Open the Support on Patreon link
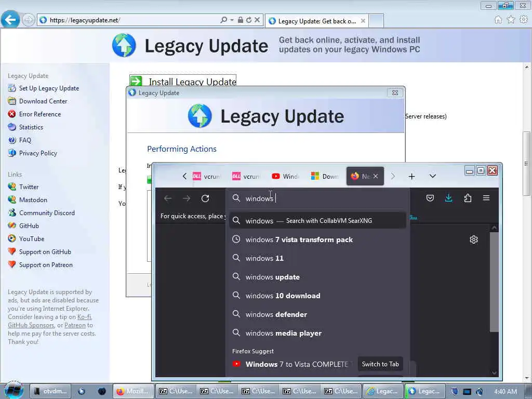This screenshot has width=532, height=399. (x=46, y=265)
